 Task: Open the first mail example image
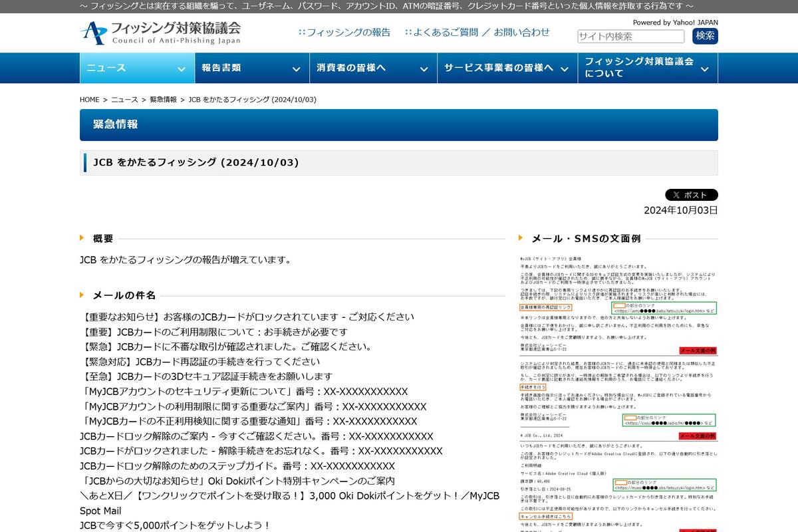[x=618, y=305]
